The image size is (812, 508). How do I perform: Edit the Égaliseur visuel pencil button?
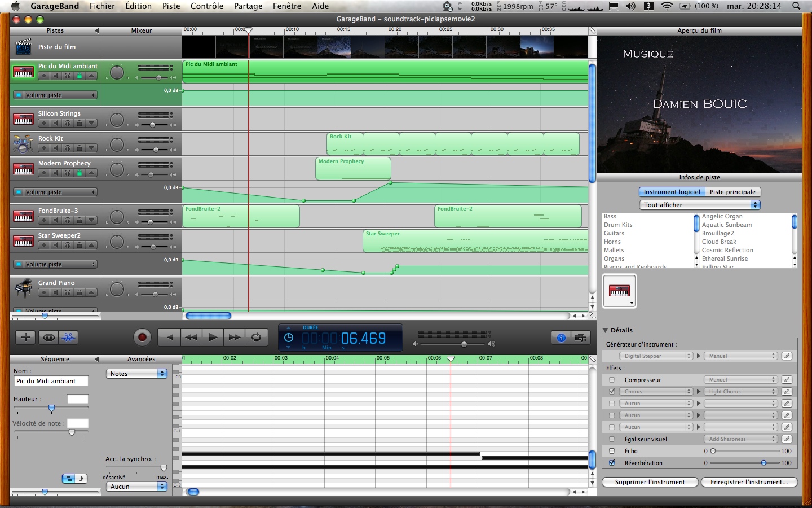[787, 439]
